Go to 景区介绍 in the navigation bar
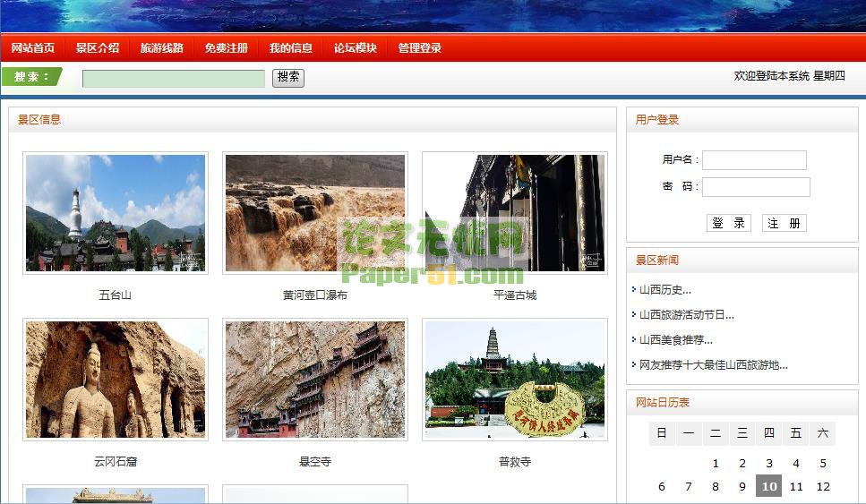The height and width of the screenshot is (504, 866). [97, 48]
